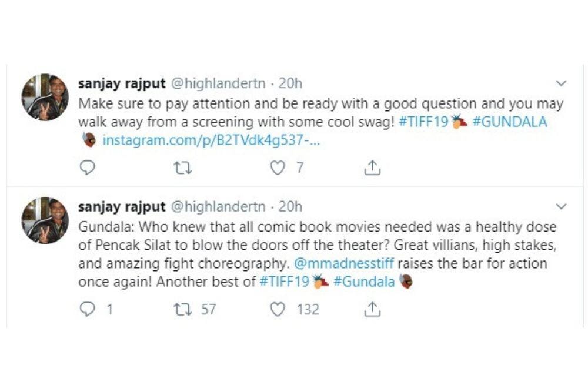This screenshot has width=588, height=392.
Task: Open the first tweet's more options chevron
Action: pyautogui.click(x=561, y=83)
